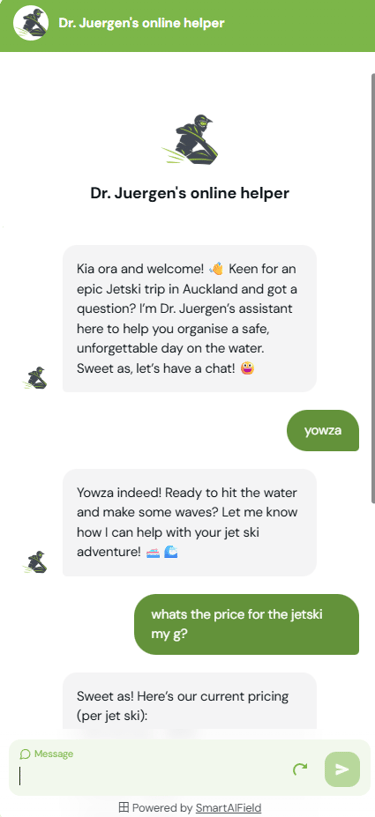
Task: Click the chat's vertical scrollbar thumb
Action: [373, 288]
